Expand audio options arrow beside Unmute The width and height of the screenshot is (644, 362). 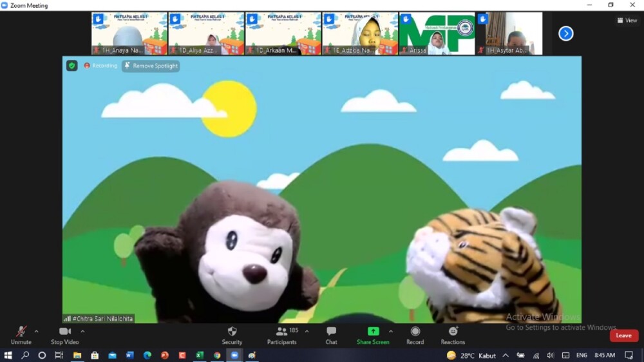(37, 331)
